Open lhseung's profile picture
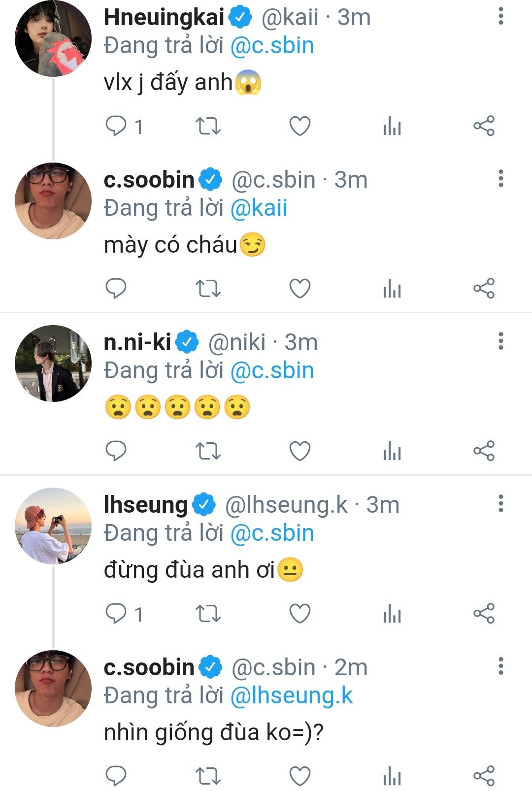The height and width of the screenshot is (791, 532). [53, 526]
